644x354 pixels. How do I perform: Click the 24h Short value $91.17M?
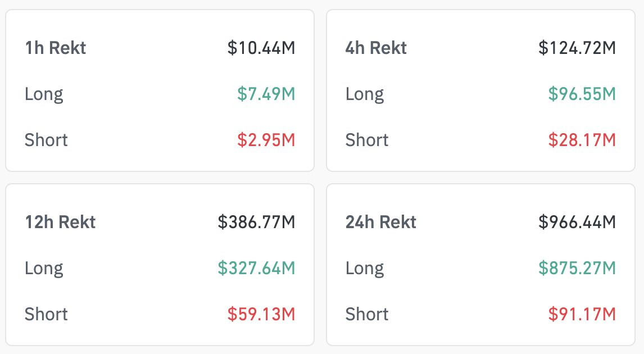click(582, 314)
